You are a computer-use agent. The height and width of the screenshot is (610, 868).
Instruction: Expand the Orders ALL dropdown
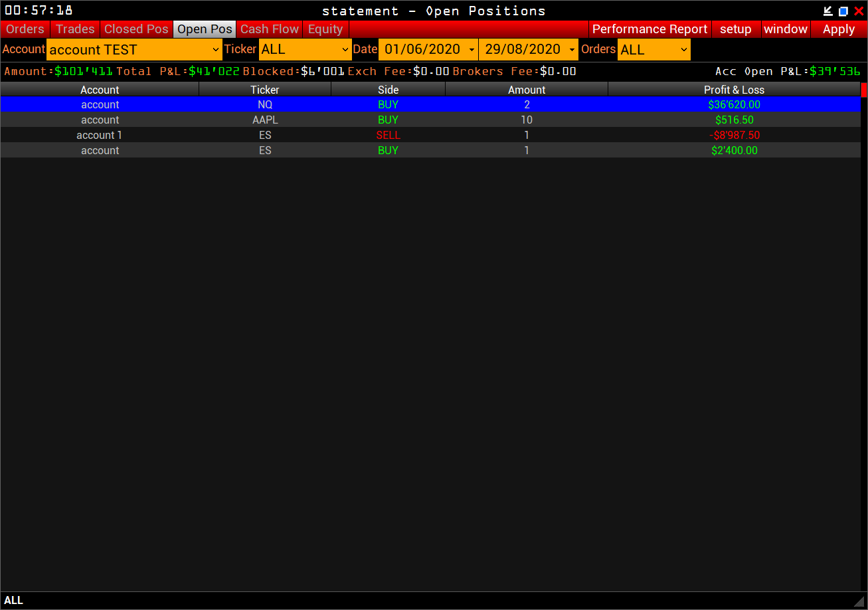coord(653,50)
